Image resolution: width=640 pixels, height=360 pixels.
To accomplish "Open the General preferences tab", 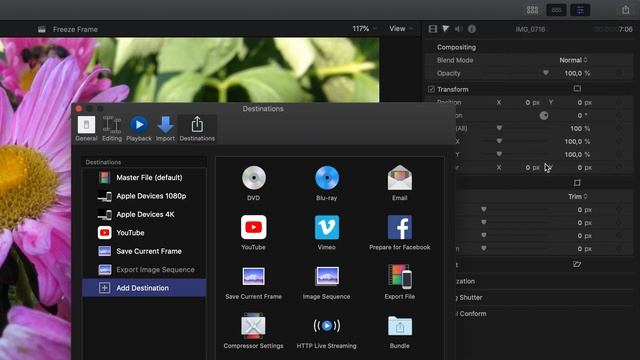I will pyautogui.click(x=86, y=129).
